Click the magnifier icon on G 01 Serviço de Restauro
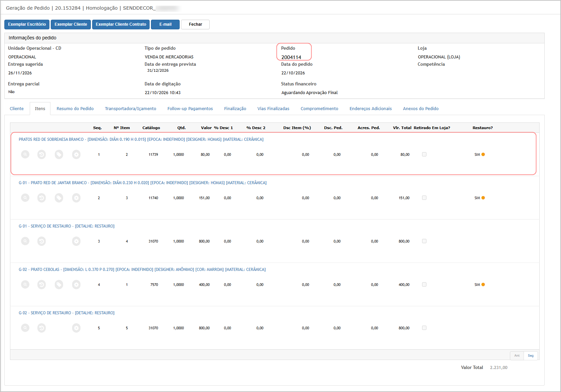561x392 pixels. [x=25, y=241]
